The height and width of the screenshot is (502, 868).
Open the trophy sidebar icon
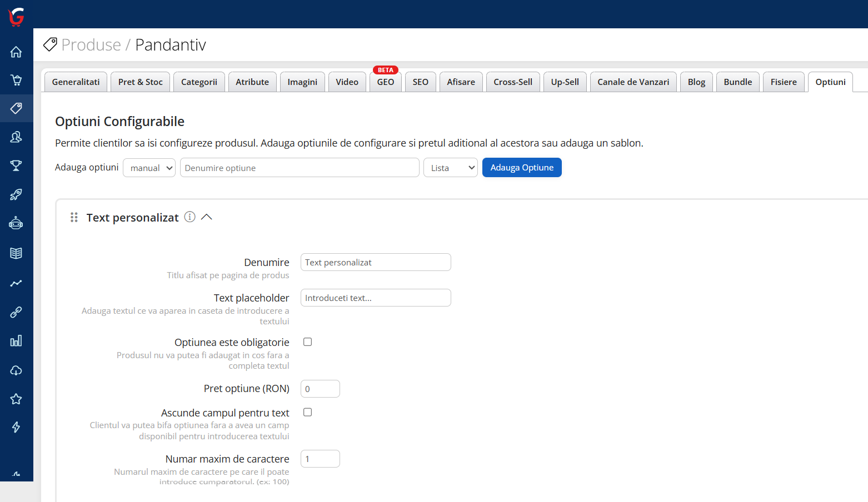pyautogui.click(x=16, y=165)
